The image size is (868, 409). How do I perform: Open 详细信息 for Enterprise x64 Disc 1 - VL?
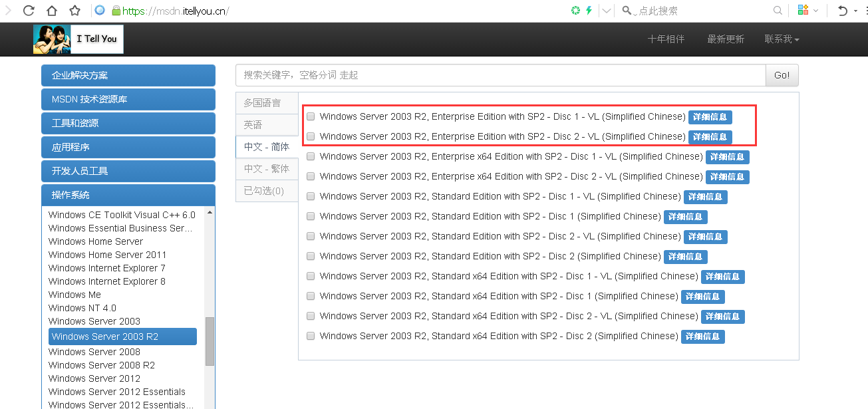pos(728,157)
